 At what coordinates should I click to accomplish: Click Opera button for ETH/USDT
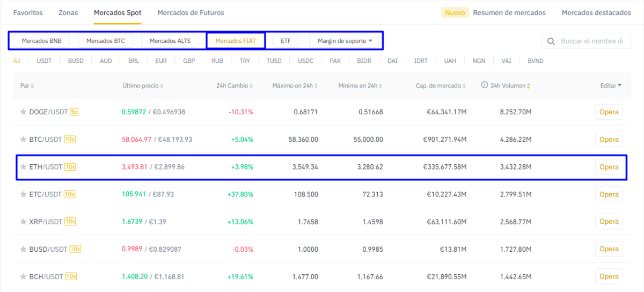609,167
